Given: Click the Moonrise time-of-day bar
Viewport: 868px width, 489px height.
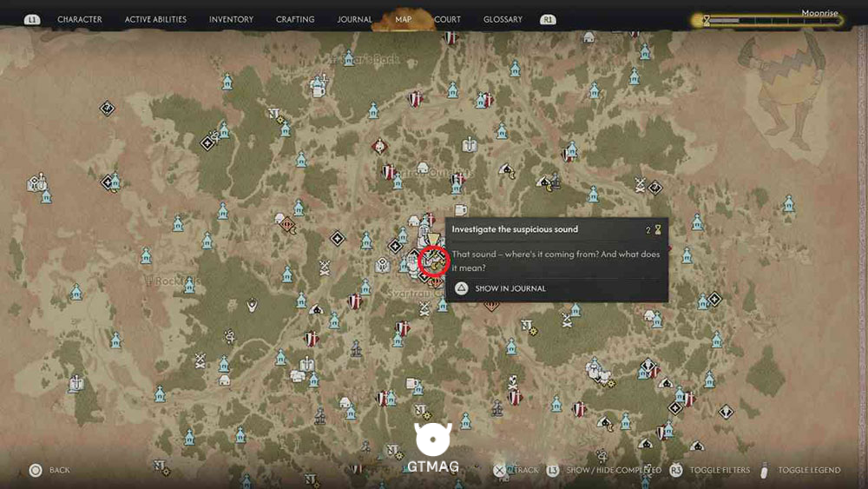Looking at the screenshot, I should pos(767,21).
